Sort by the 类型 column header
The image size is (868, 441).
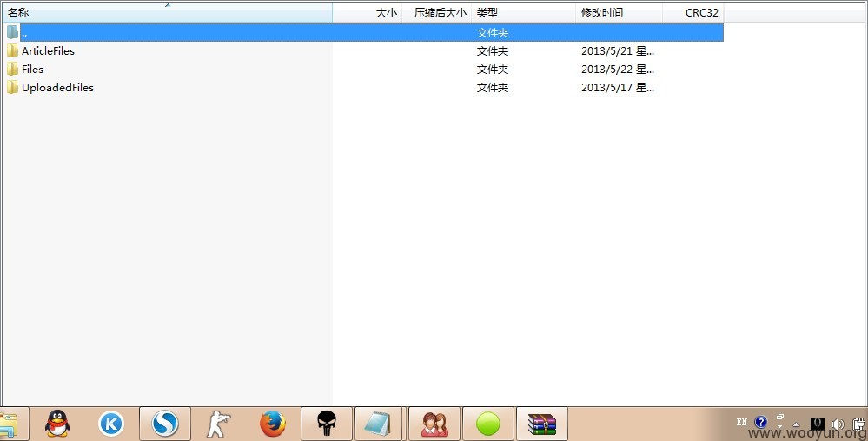pyautogui.click(x=524, y=12)
